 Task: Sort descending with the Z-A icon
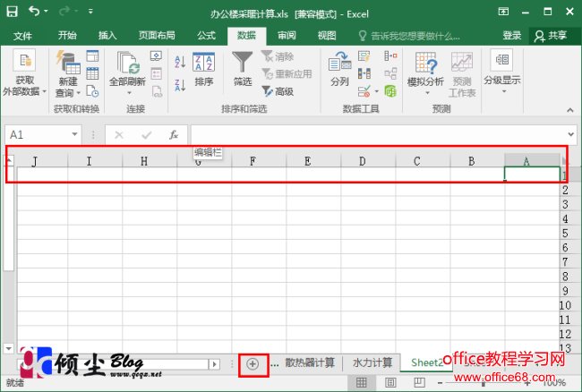180,85
